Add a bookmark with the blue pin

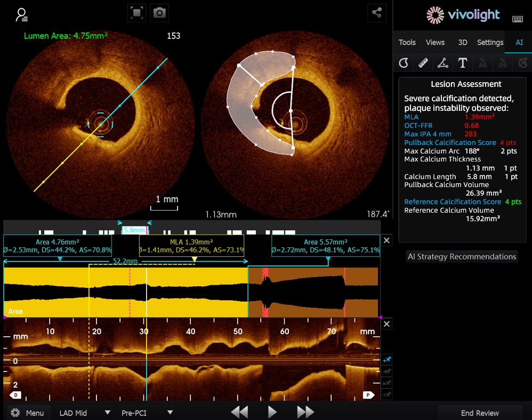click(388, 360)
